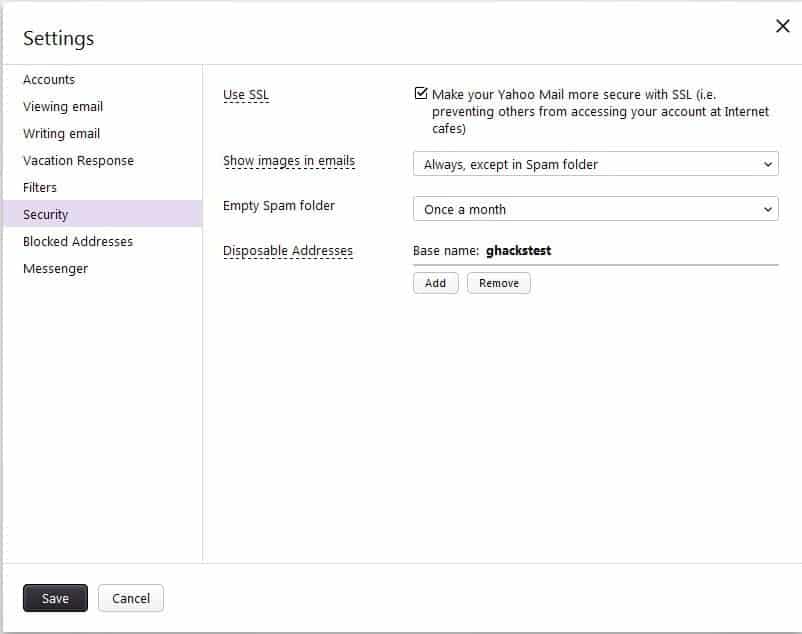Enable the Use SSL checkbox
The image size is (802, 634).
point(421,94)
